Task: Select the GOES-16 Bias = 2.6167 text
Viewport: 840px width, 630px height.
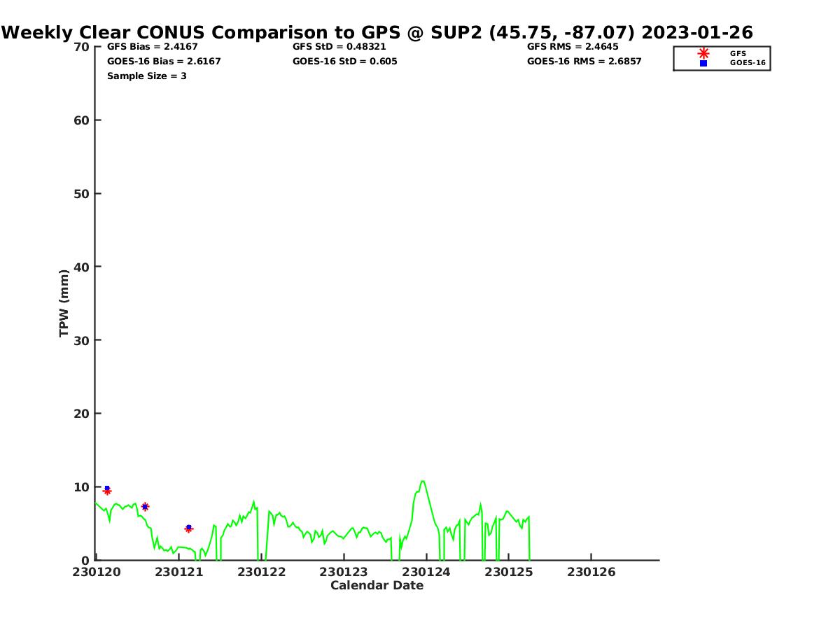Action: coord(164,62)
